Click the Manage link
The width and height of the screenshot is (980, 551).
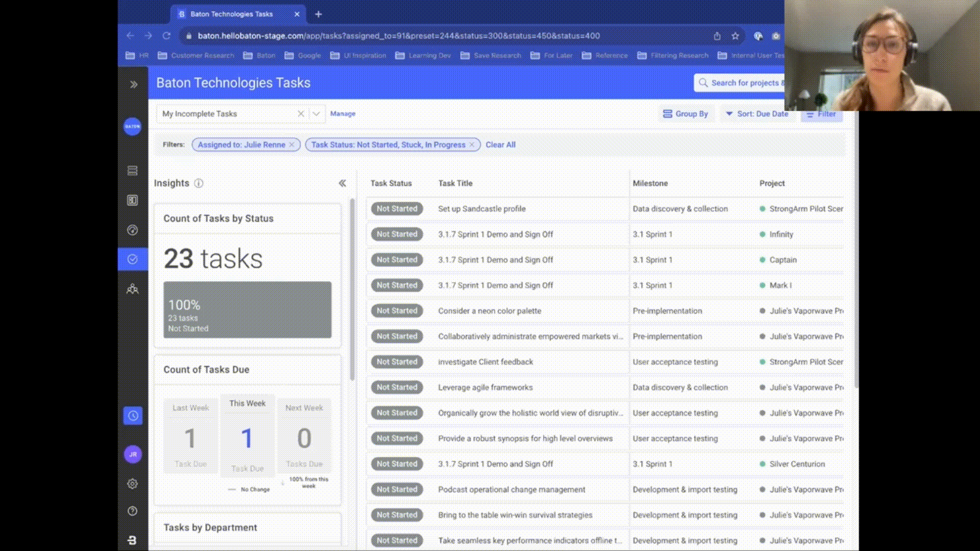[x=342, y=114]
